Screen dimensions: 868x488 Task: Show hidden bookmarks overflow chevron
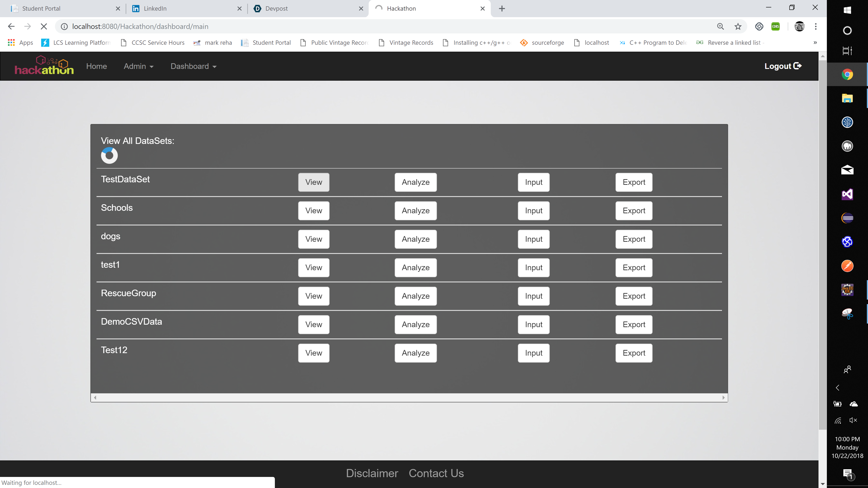(x=815, y=42)
